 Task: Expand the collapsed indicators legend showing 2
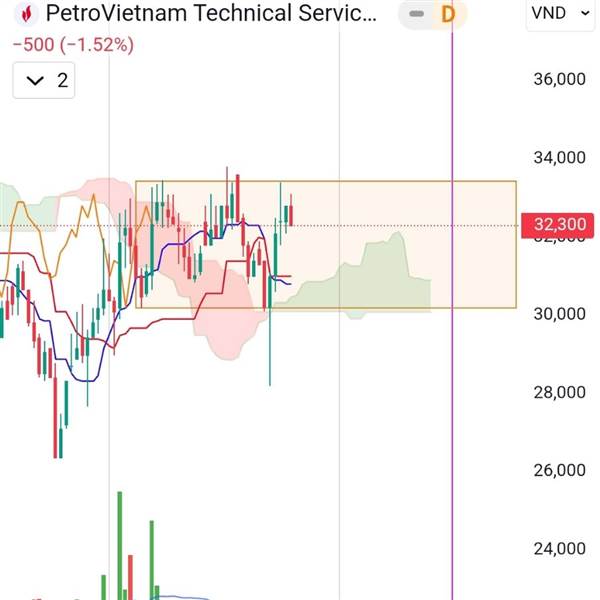pos(47,81)
